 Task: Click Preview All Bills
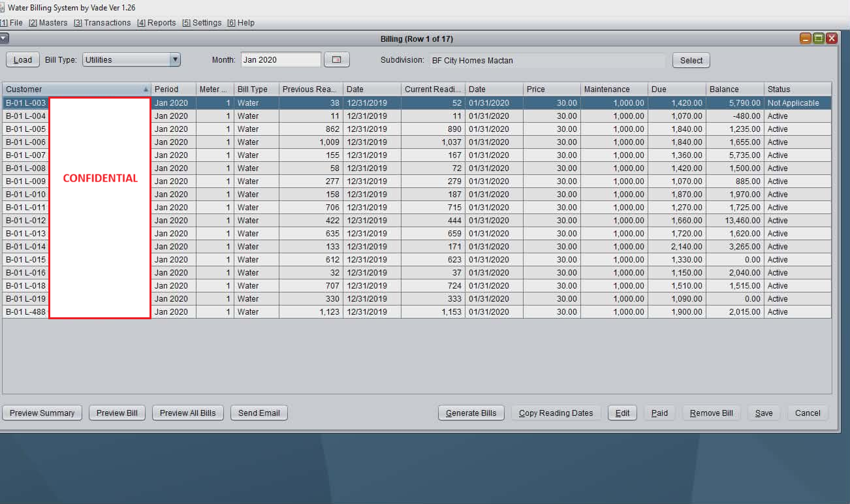point(188,413)
